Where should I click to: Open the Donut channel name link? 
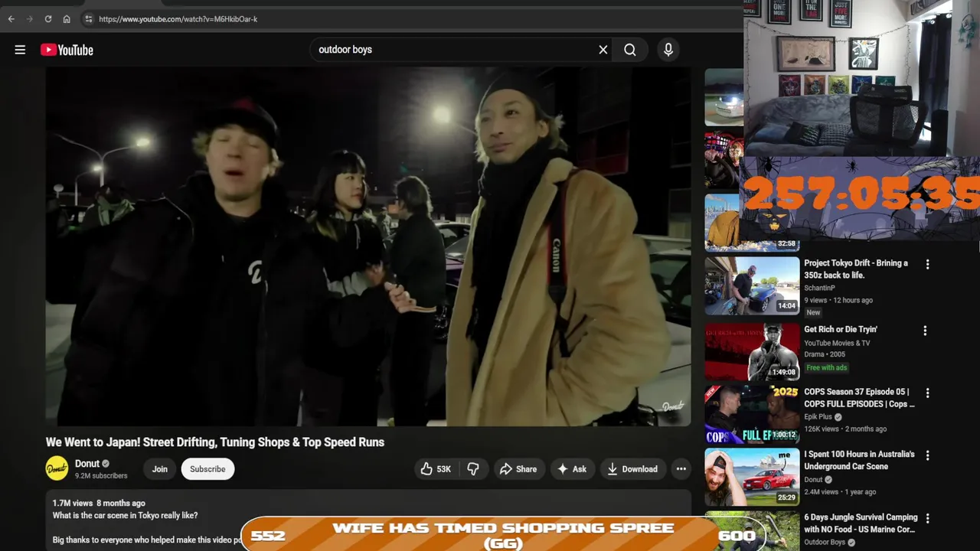click(x=87, y=464)
